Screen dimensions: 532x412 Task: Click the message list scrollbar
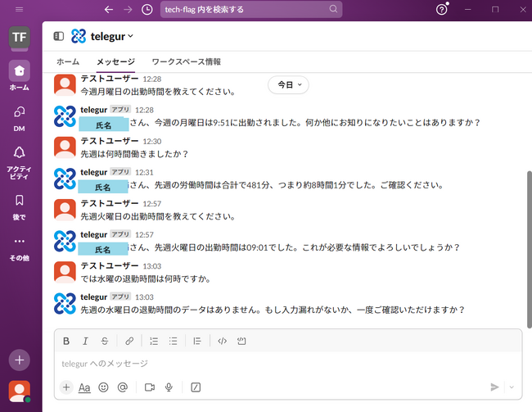tap(529, 250)
